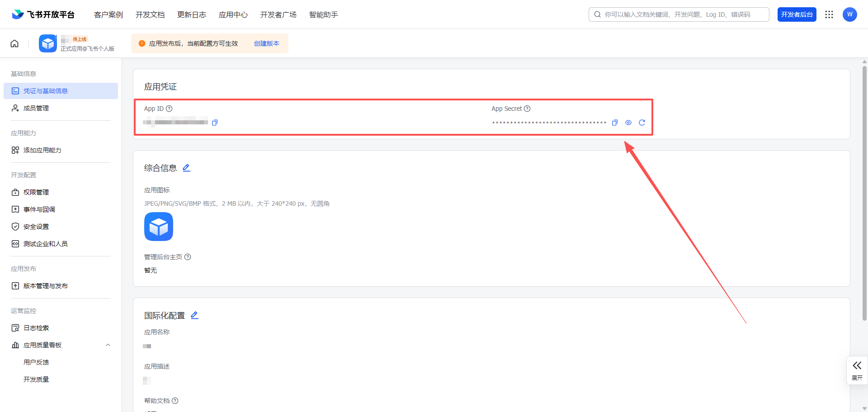The image size is (868, 412).
Task: Click the home icon in header
Action: coord(14,43)
